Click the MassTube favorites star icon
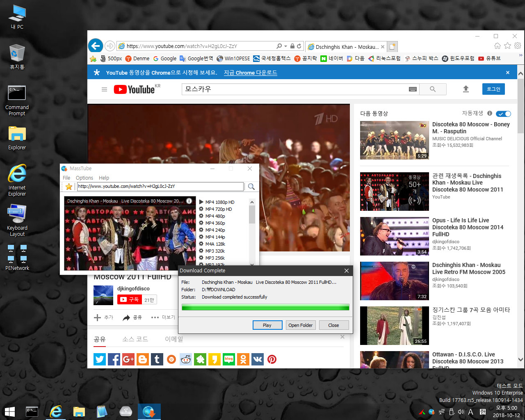Viewport: 525px width, 420px height. (69, 187)
